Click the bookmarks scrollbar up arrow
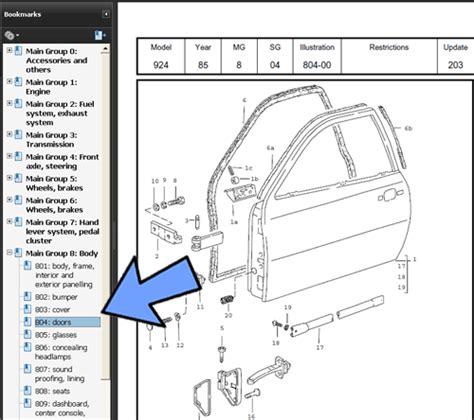Viewport: 474px width, 420px height. [x=105, y=49]
